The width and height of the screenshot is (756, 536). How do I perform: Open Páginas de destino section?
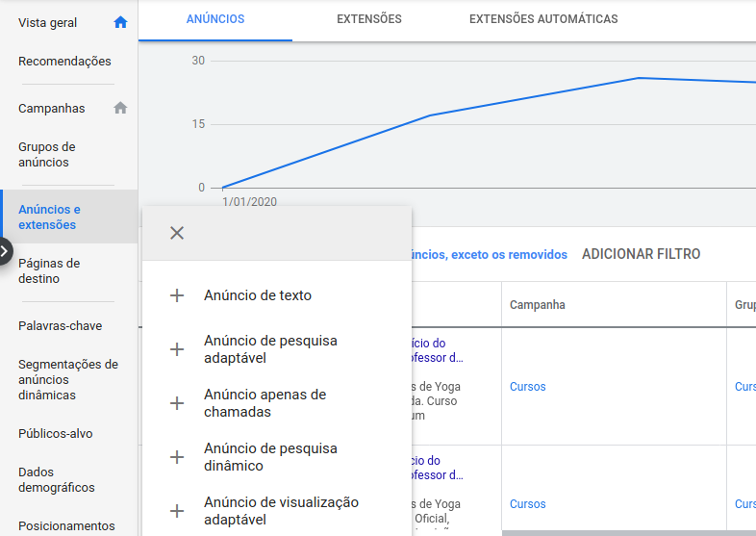49,270
